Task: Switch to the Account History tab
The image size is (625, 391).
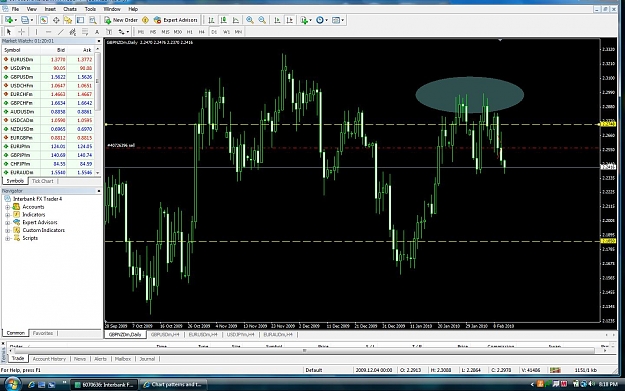Action: click(49, 359)
